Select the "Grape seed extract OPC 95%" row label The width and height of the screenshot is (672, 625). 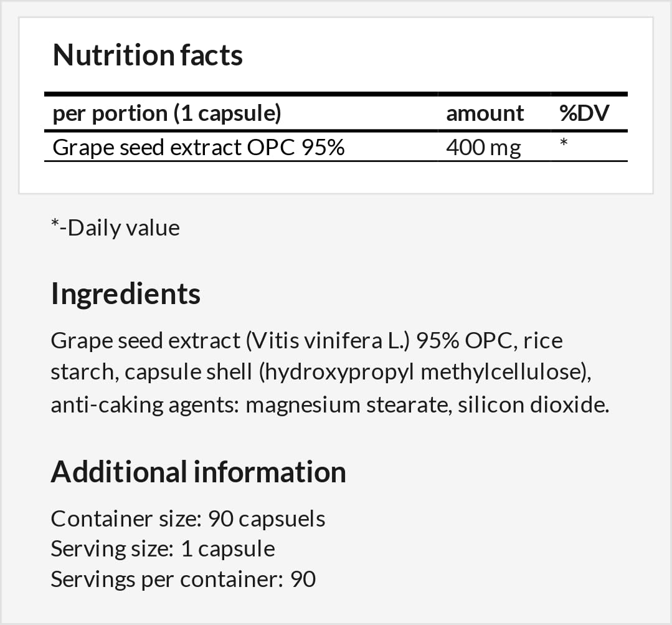click(198, 148)
